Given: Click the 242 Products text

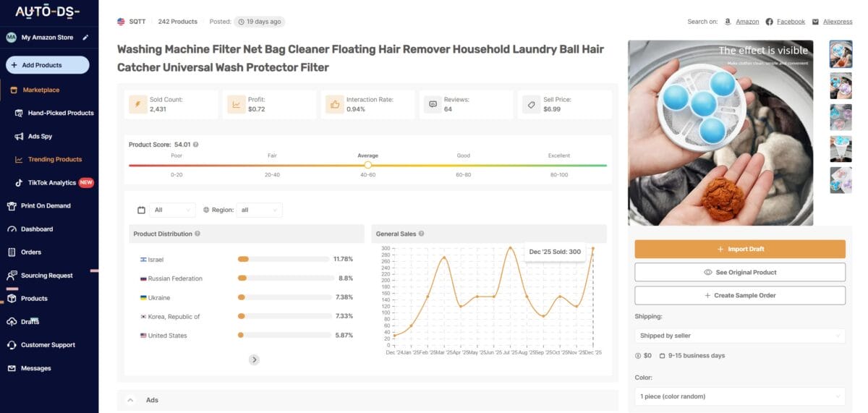Looking at the screenshot, I should point(178,22).
